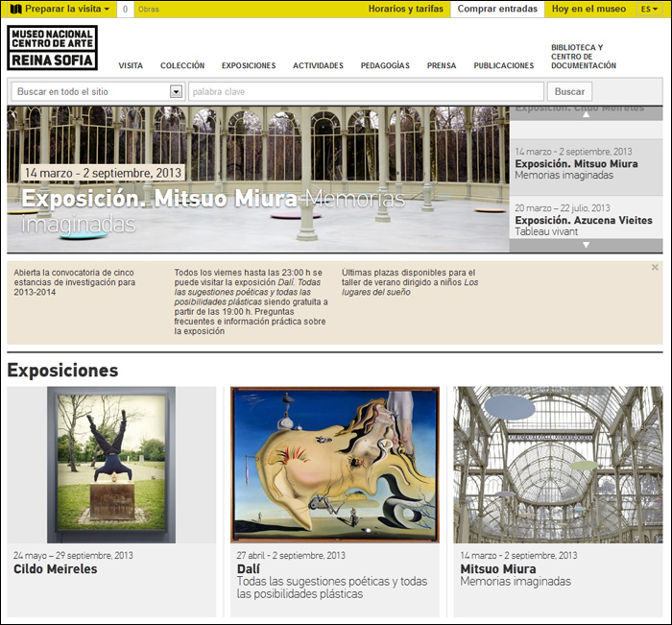Click the date '24 mayo – 29 septiembre, 2013'
672x625 pixels.
pyautogui.click(x=73, y=555)
